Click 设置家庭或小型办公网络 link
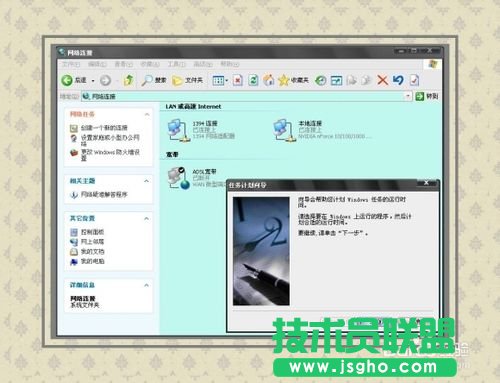 point(110,140)
